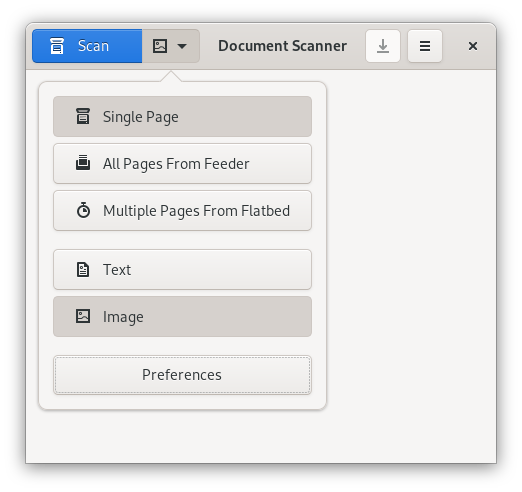Collapse the scan options dropdown arrow
Screen dimensions: 522x492
182,46
